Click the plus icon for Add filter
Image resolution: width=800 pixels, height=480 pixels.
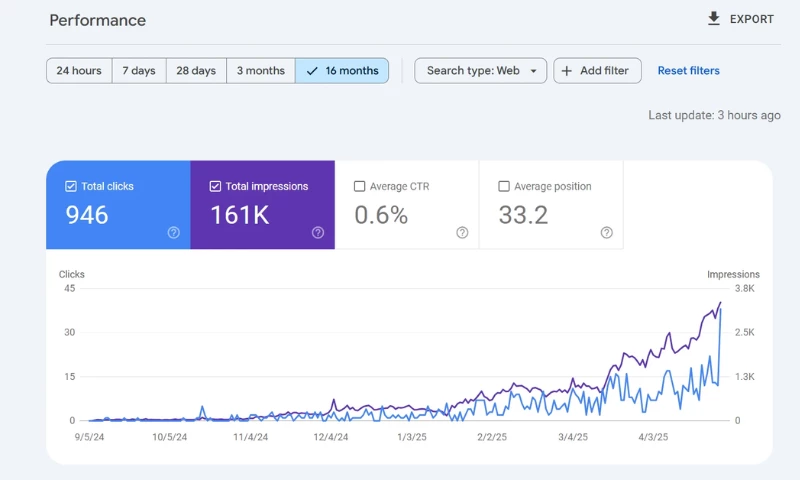pos(567,71)
